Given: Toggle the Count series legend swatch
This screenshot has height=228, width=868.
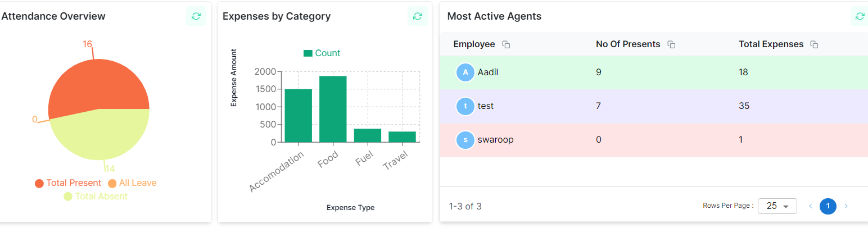Looking at the screenshot, I should click(308, 53).
